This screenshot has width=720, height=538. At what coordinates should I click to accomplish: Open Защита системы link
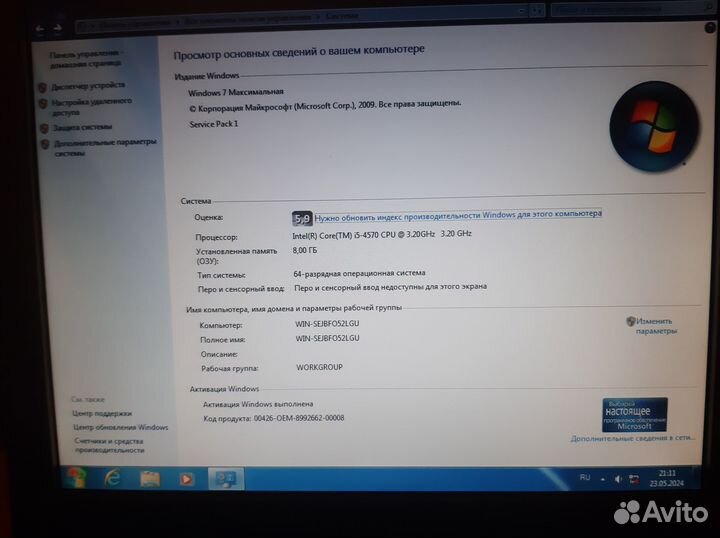[x=82, y=127]
